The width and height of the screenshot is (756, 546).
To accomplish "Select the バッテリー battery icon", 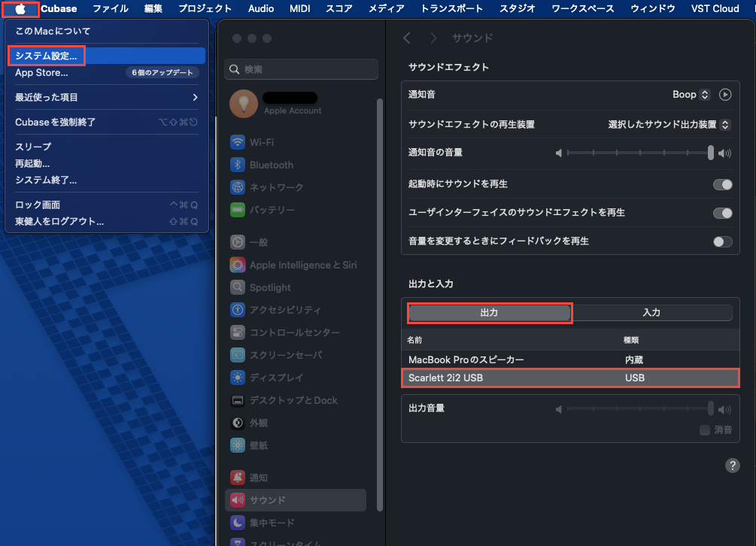I will tap(238, 210).
